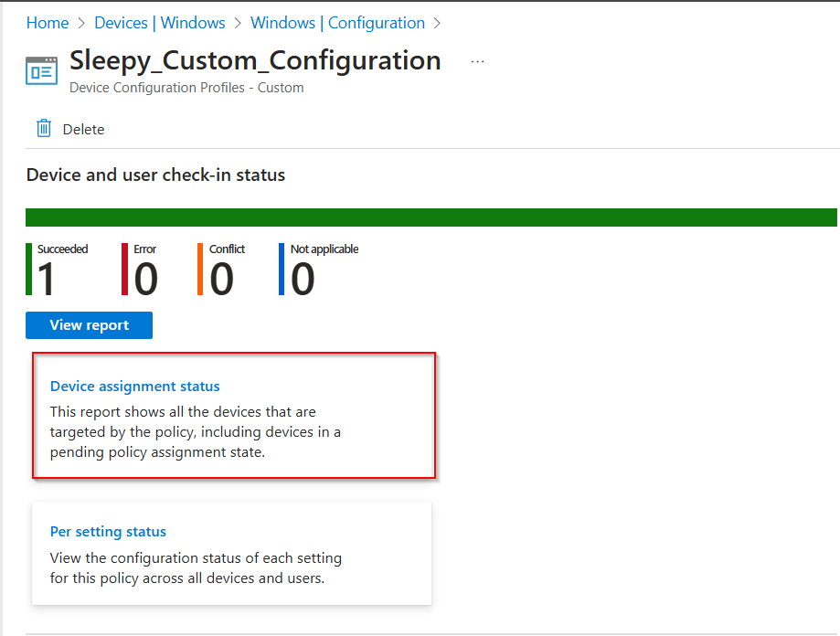Click the trash can Delete icon
The height and width of the screenshot is (636, 840).
tap(43, 129)
